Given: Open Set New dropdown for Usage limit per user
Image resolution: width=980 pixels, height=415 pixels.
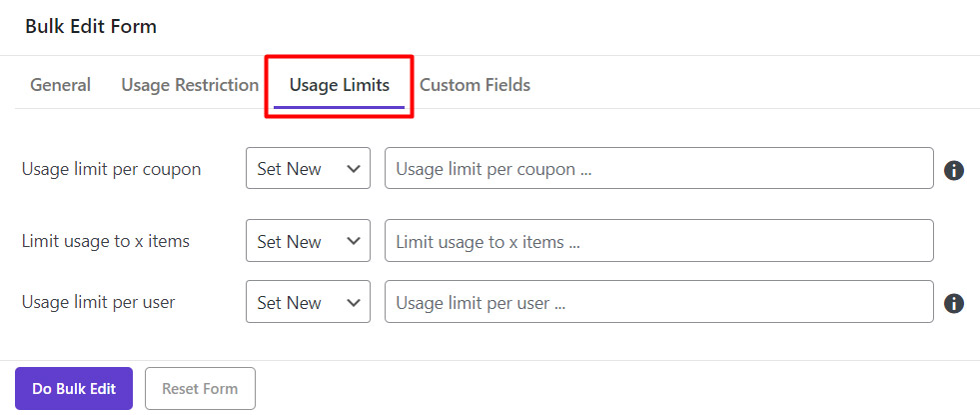Looking at the screenshot, I should tap(307, 302).
